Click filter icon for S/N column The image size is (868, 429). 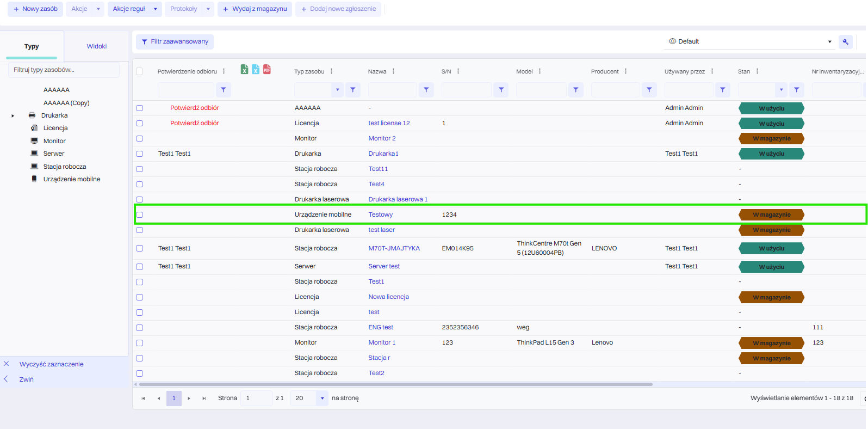501,90
